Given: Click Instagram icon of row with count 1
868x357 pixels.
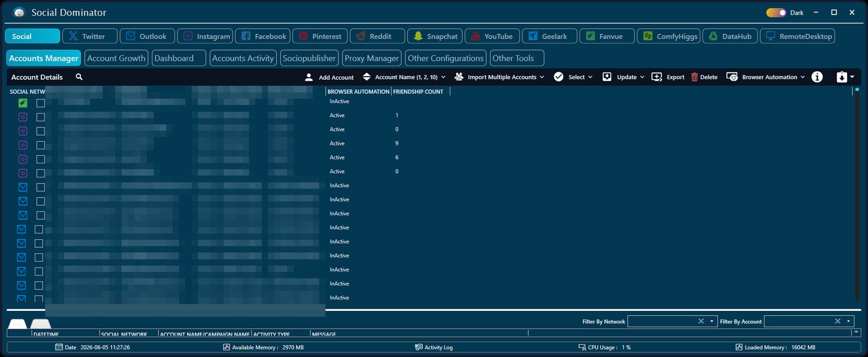Looking at the screenshot, I should coord(23,117).
